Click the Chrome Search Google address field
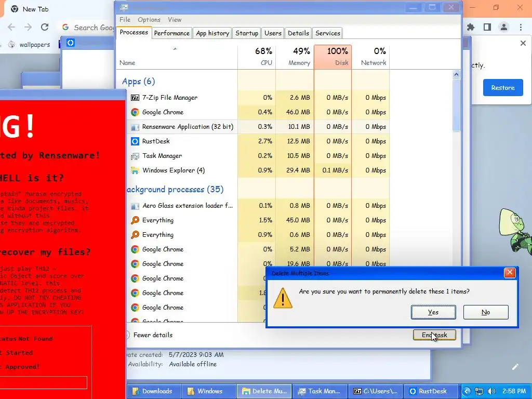This screenshot has height=399, width=532. coord(87,28)
